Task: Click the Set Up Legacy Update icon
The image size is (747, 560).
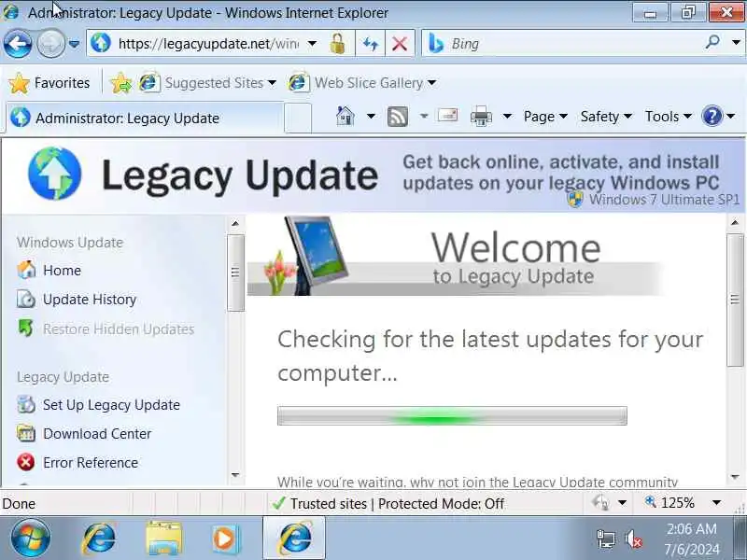Action: (26, 404)
